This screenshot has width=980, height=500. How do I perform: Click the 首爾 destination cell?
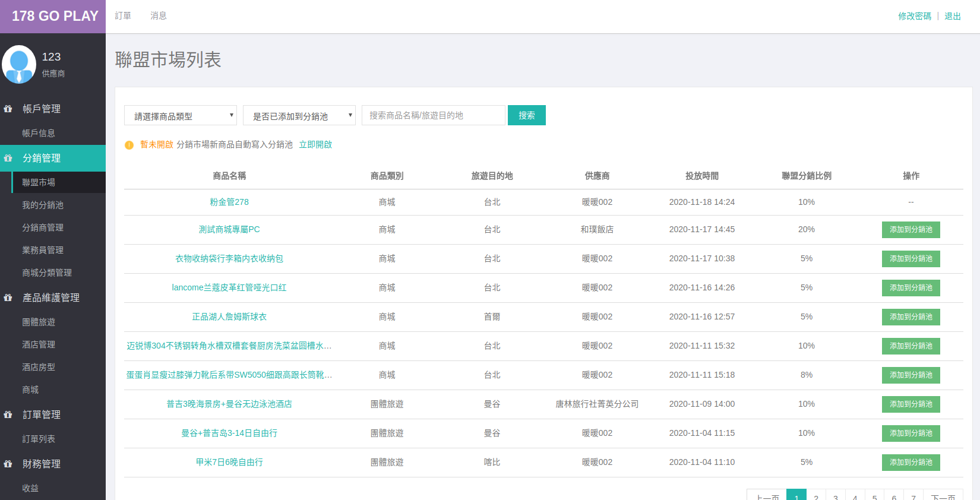tap(492, 317)
